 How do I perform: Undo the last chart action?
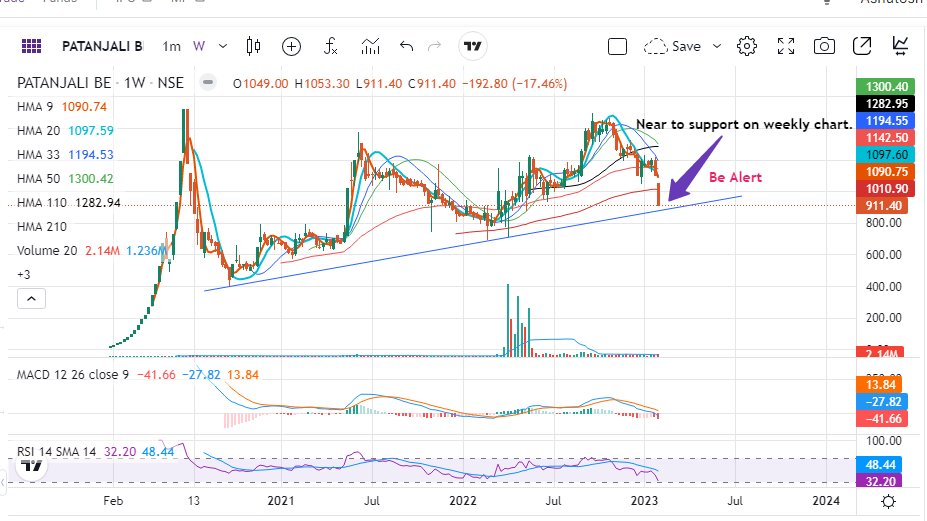(406, 46)
